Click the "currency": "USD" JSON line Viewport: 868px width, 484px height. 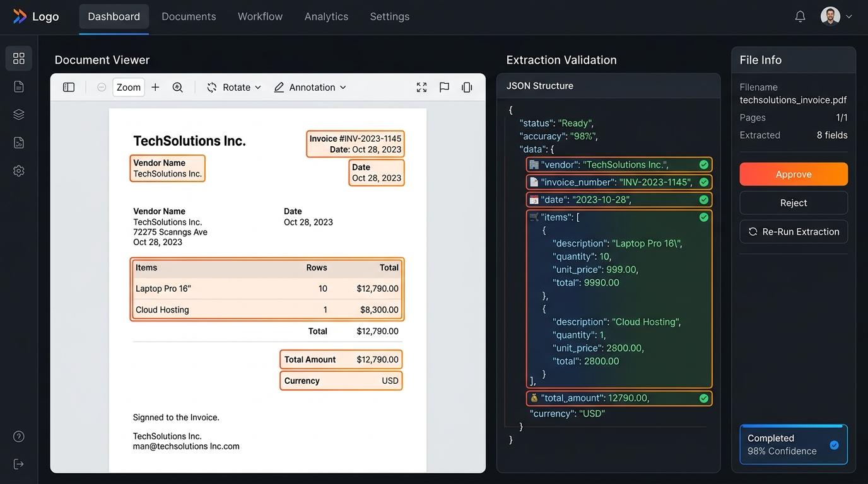click(x=567, y=413)
